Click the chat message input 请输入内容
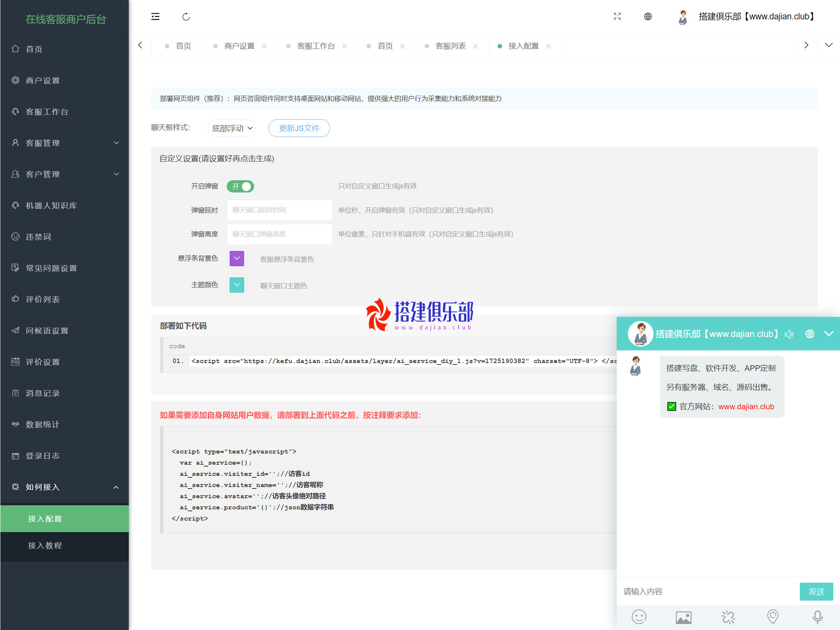 point(709,591)
